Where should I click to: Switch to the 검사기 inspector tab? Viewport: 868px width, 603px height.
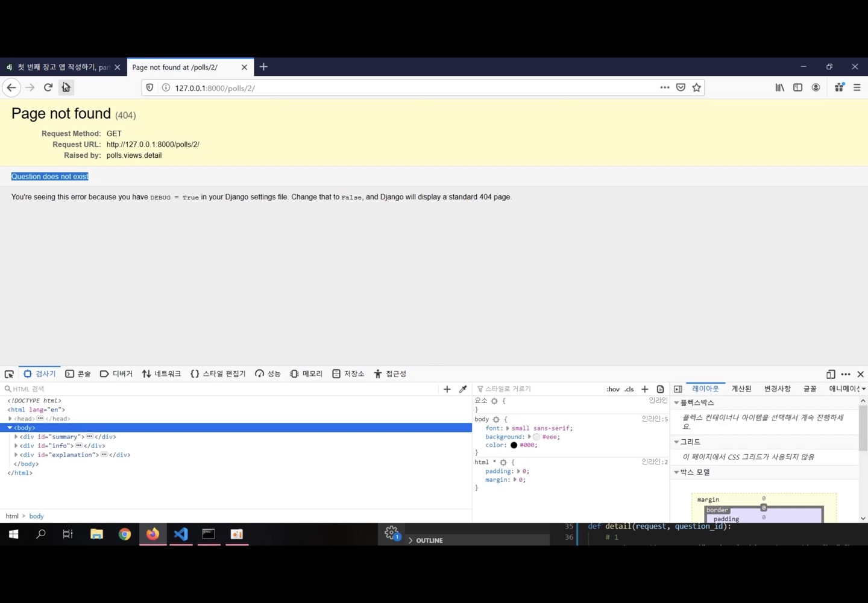(39, 374)
